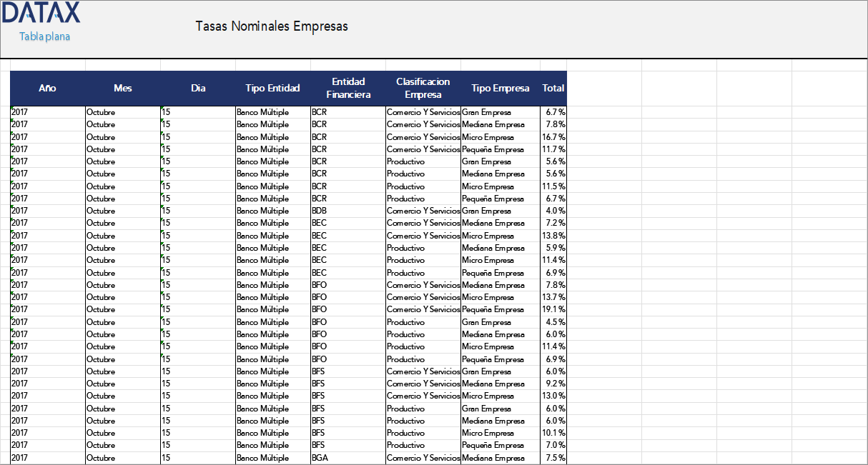The image size is (868, 465).
Task: Select day 15 in the 19.1% row
Action: point(198,309)
